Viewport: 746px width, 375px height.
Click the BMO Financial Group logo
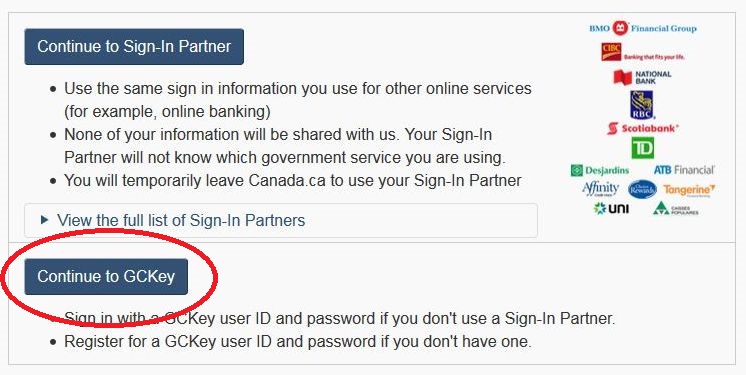tap(643, 29)
